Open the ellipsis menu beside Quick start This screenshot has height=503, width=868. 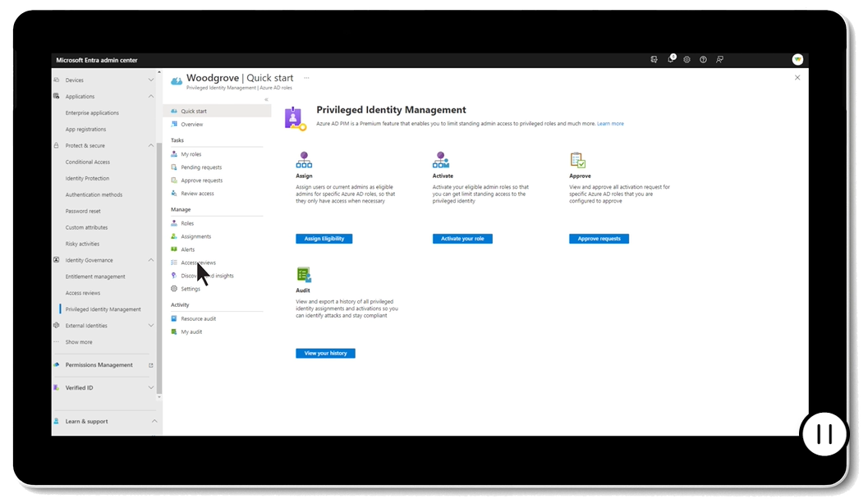click(306, 78)
